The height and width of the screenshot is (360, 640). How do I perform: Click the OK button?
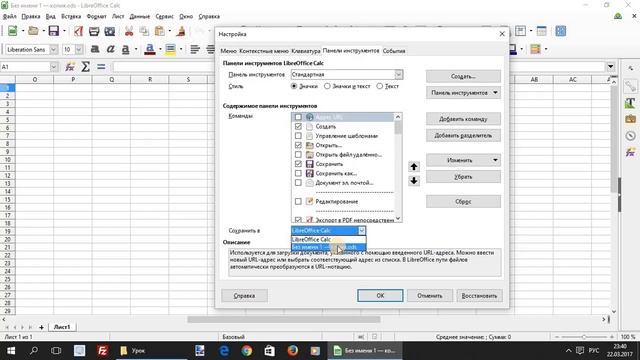coord(380,296)
